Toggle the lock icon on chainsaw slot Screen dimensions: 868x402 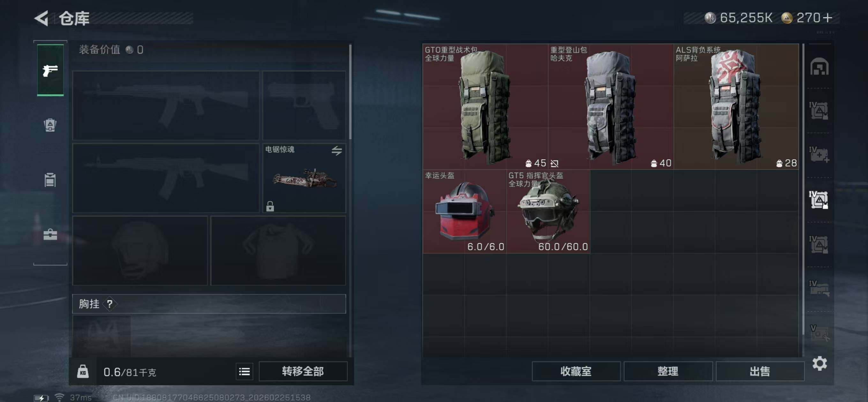coord(270,206)
